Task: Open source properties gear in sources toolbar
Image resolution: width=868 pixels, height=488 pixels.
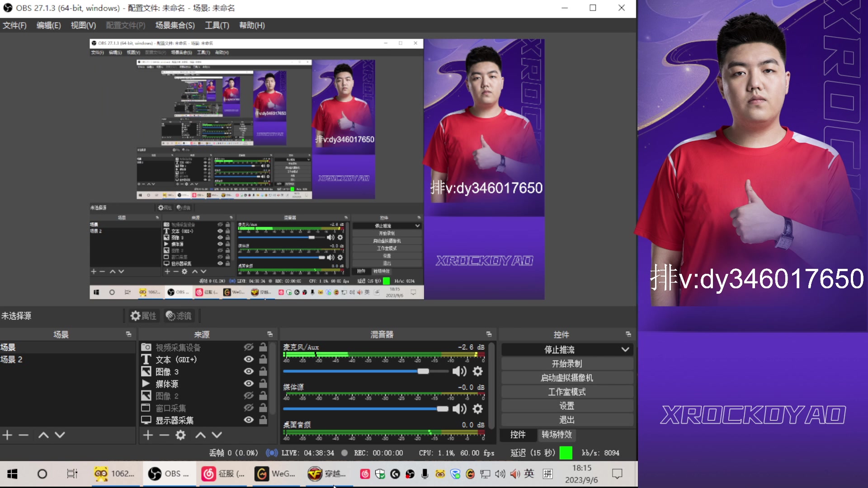Action: tap(181, 435)
